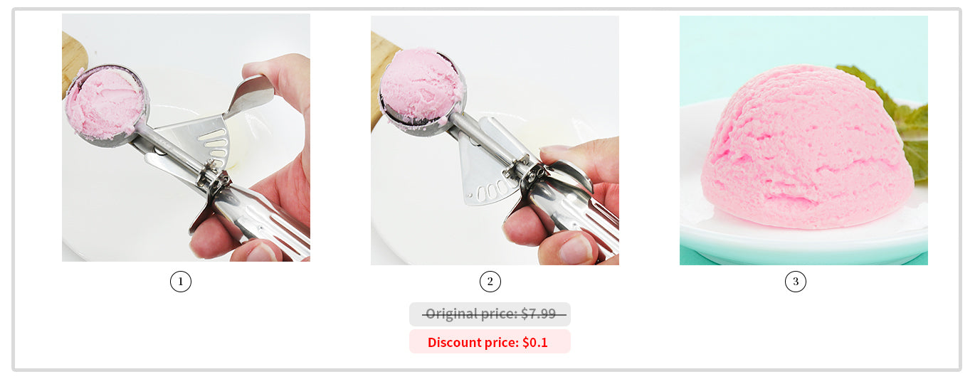The image size is (980, 384).
Task: Select the struck-through Original price $7.99 label
Action: click(490, 314)
